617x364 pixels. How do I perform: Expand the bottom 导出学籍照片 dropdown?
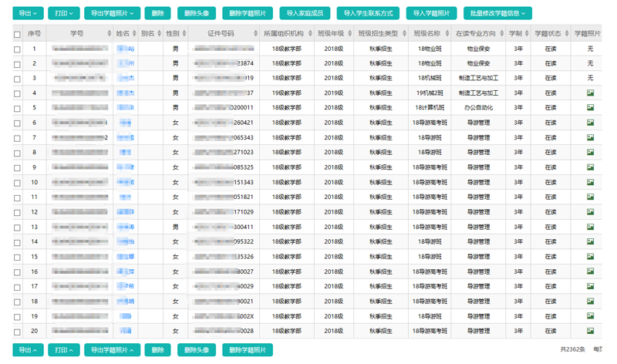coord(113,349)
